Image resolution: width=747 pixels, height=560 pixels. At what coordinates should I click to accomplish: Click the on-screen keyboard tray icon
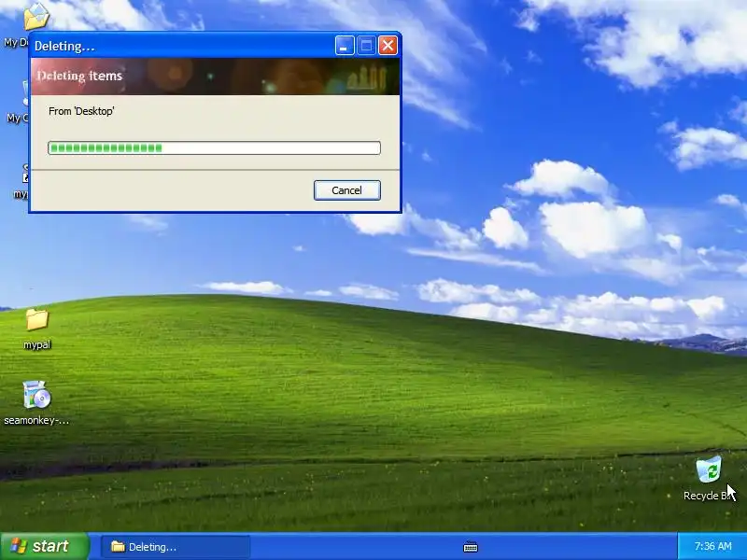(471, 547)
